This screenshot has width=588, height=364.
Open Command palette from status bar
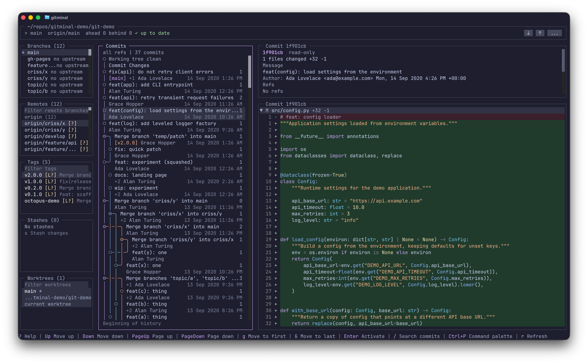pos(480,336)
